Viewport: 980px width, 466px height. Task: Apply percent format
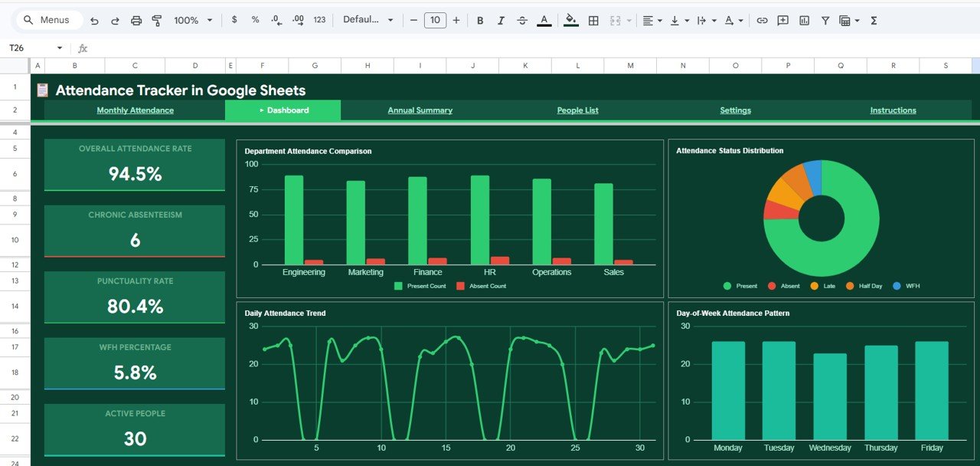tap(254, 20)
